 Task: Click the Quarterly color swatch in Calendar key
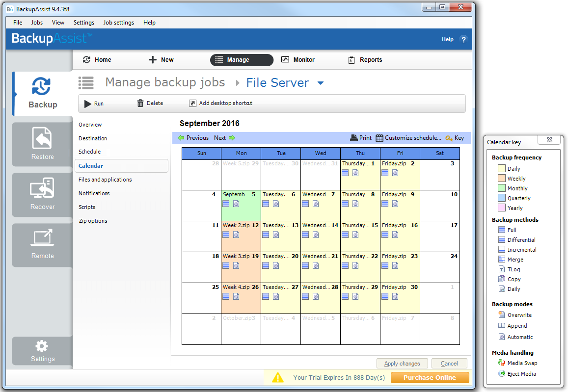[502, 198]
